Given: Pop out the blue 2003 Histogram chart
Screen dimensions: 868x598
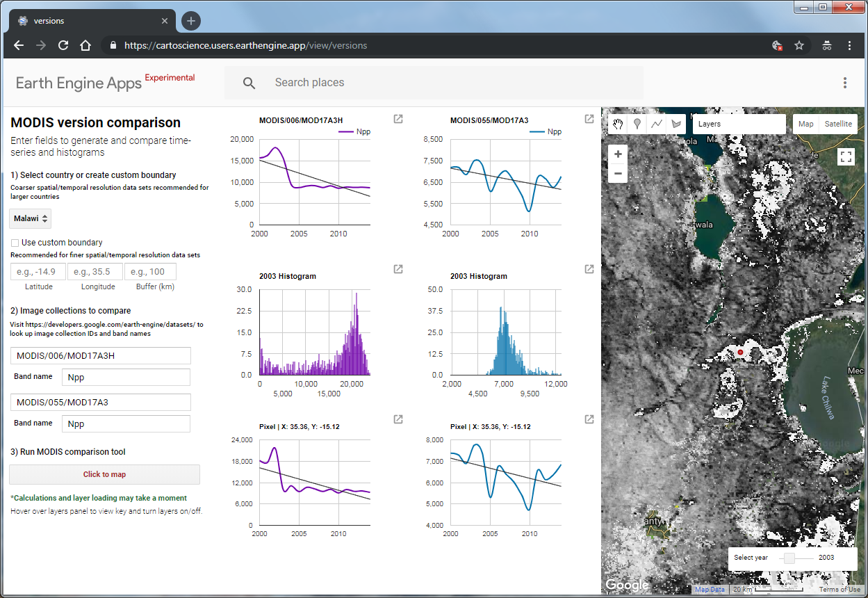Looking at the screenshot, I should pyautogui.click(x=589, y=269).
